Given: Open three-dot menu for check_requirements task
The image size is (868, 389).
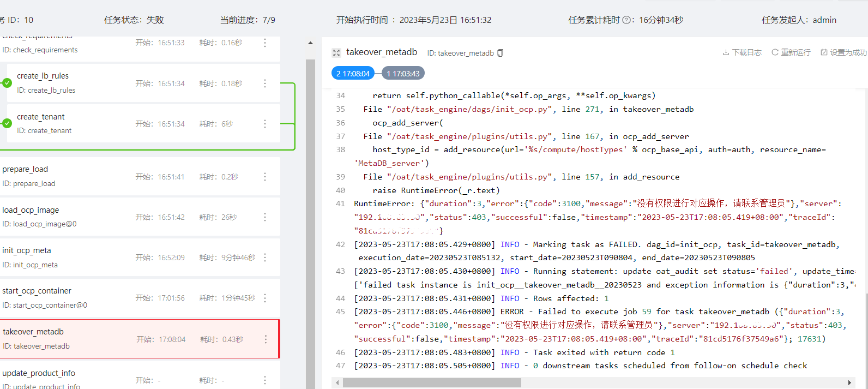Looking at the screenshot, I should [265, 43].
